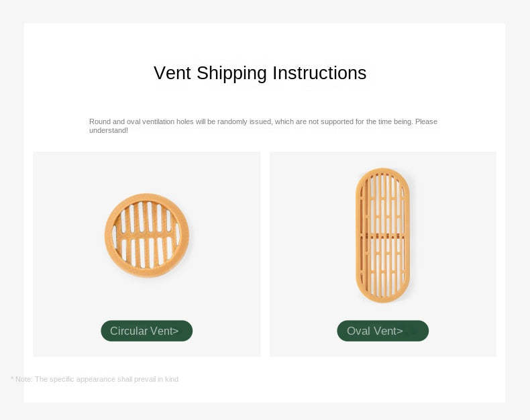530x420 pixels.
Task: Click the word Circular in the green button
Action: [129, 331]
